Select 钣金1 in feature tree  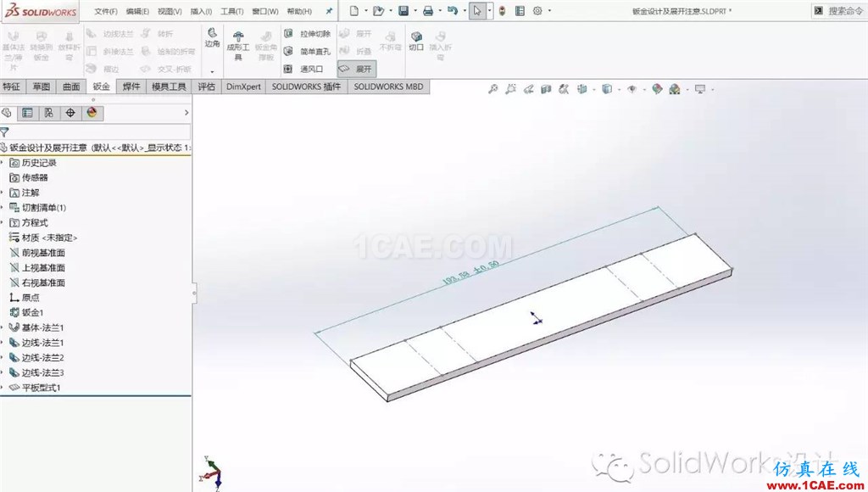pos(26,312)
